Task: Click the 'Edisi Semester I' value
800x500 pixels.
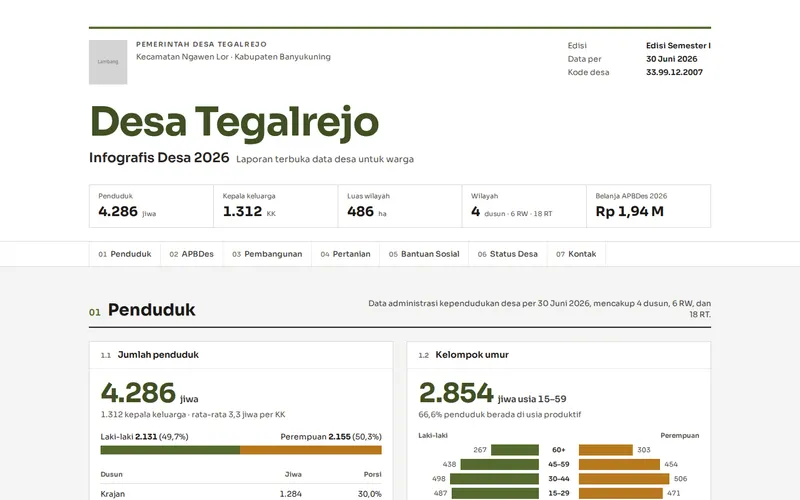Action: (678, 45)
